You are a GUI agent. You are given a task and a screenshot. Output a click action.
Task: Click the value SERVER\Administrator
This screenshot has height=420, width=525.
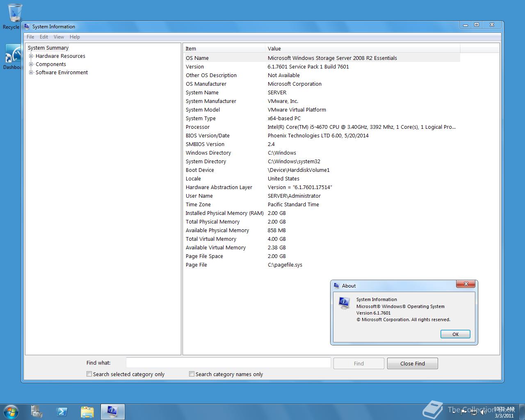point(294,196)
